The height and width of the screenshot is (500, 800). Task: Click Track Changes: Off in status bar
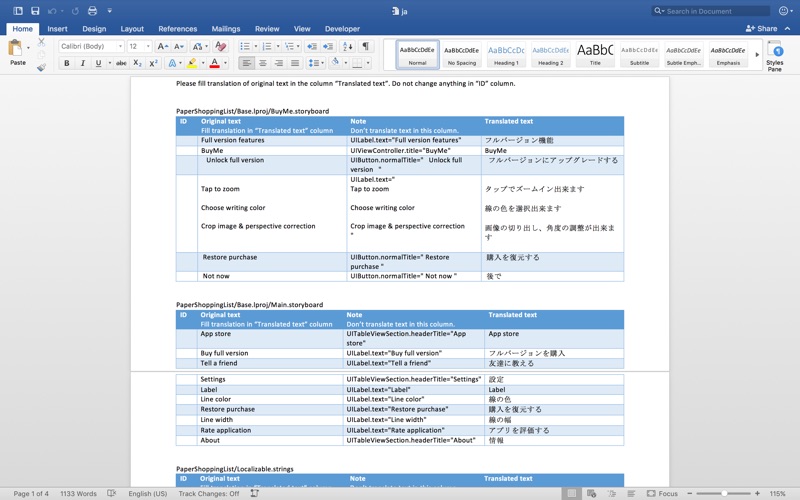point(209,493)
